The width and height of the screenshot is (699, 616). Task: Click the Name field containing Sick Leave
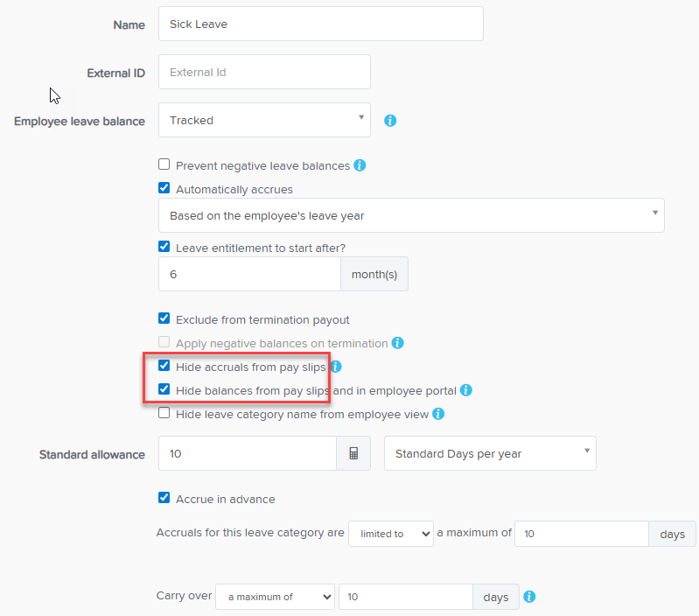320,24
